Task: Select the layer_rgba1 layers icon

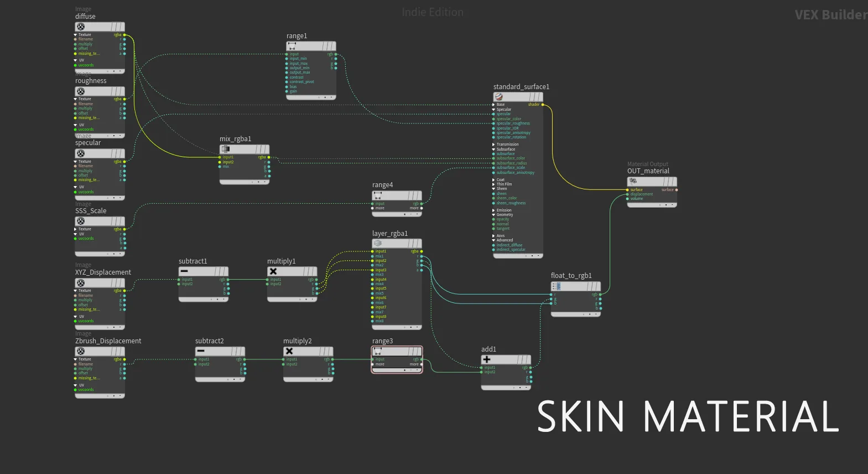Action: (378, 243)
